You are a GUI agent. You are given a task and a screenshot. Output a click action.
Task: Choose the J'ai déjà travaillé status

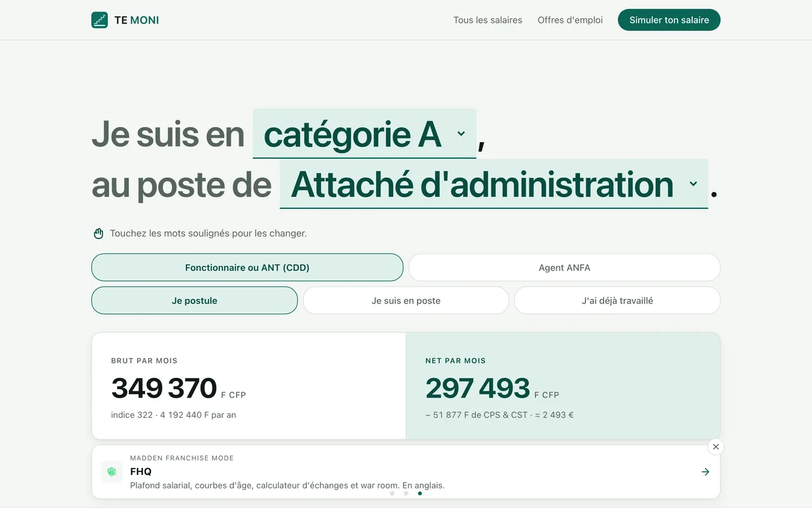coord(617,300)
